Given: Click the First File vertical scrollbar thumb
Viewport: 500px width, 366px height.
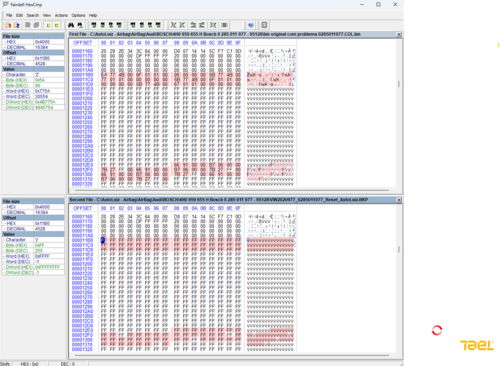Looking at the screenshot, I should pyautogui.click(x=399, y=84).
